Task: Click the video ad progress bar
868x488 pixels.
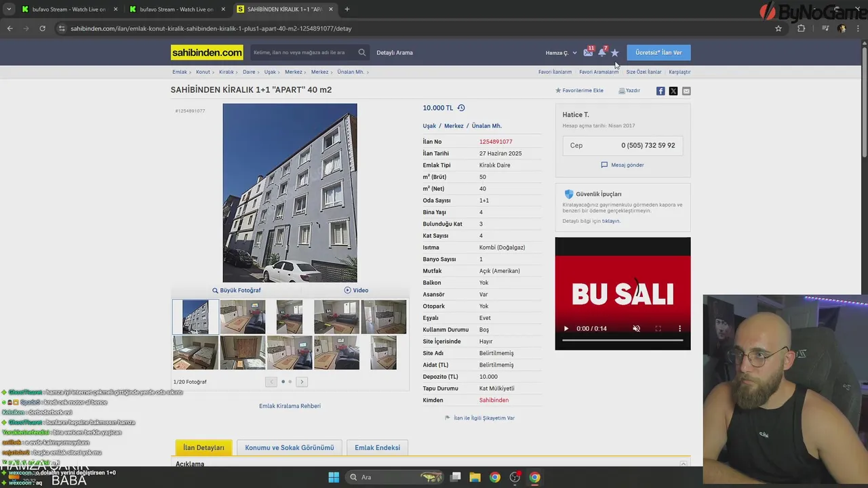Action: [x=623, y=341]
